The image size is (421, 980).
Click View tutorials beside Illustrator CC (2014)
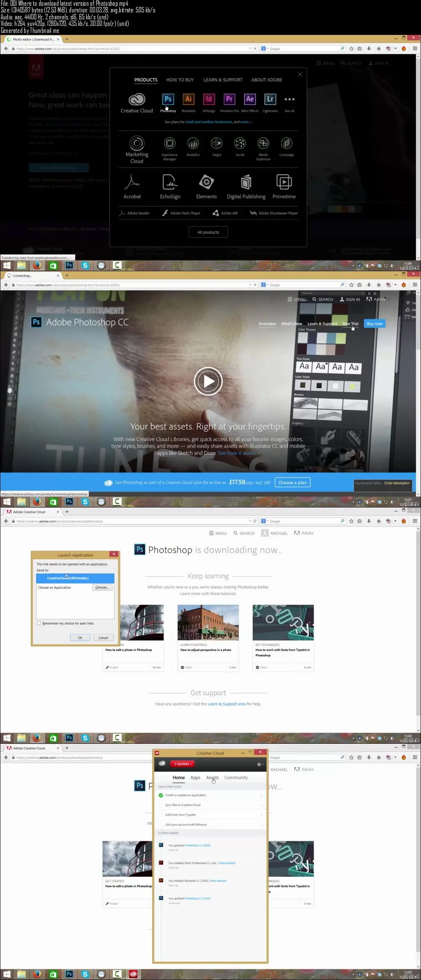(x=218, y=881)
